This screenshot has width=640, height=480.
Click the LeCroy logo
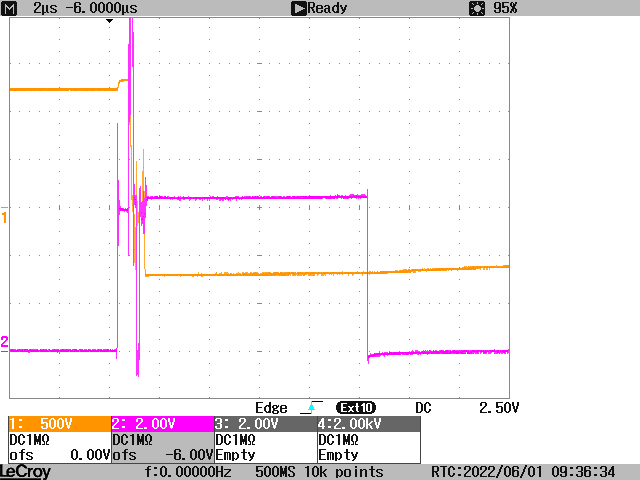25,472
